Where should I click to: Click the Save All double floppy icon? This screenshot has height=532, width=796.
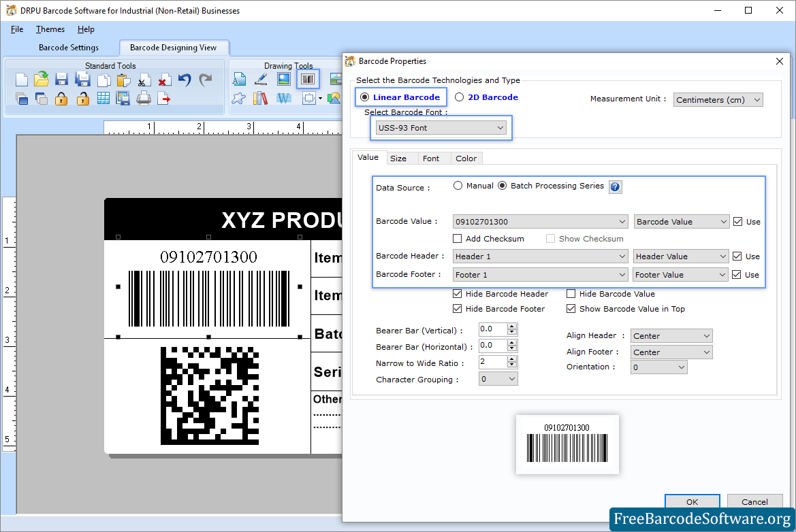coord(82,80)
